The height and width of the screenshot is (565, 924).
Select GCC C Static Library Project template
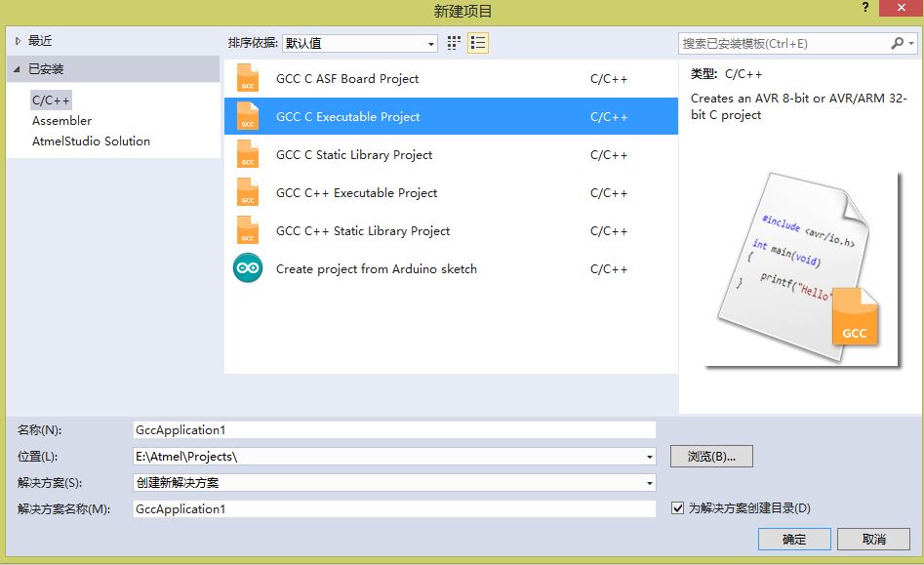point(451,154)
